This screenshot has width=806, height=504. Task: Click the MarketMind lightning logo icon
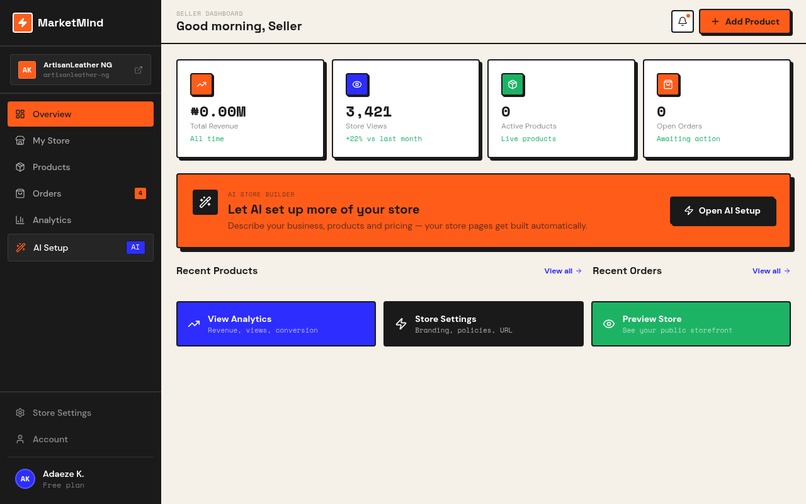(23, 23)
